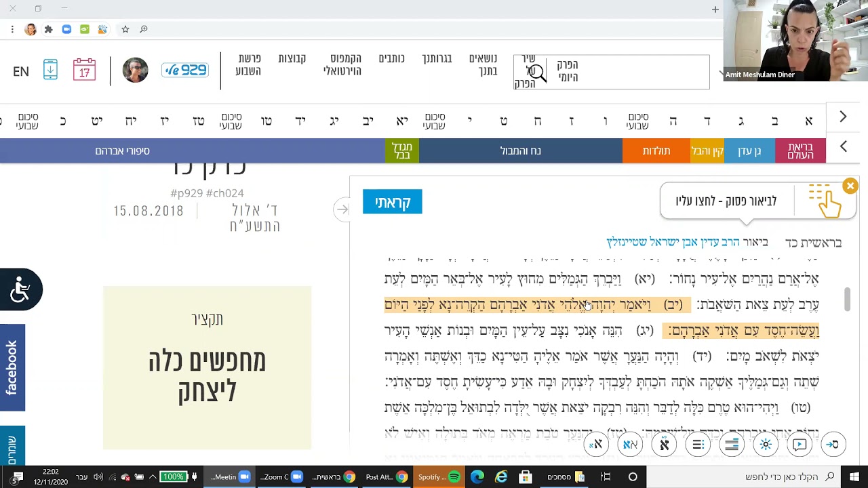Click the תקציר summary card
The height and width of the screenshot is (488, 868).
pos(208,367)
